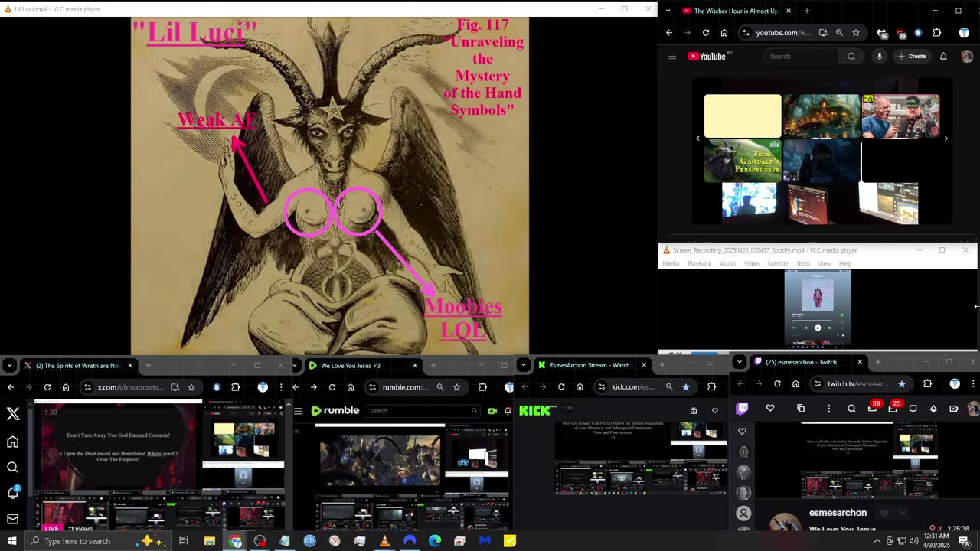Launch VLC from the Windows taskbar
The height and width of the screenshot is (551, 980).
[x=384, y=541]
